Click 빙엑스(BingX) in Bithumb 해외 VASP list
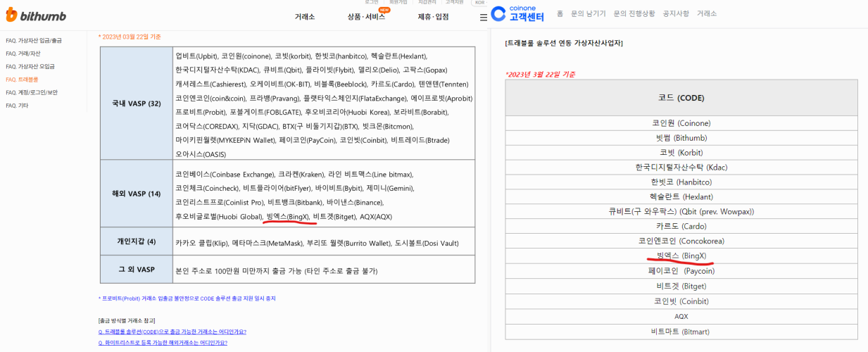Image resolution: width=868 pixels, height=352 pixels. pyautogui.click(x=287, y=216)
